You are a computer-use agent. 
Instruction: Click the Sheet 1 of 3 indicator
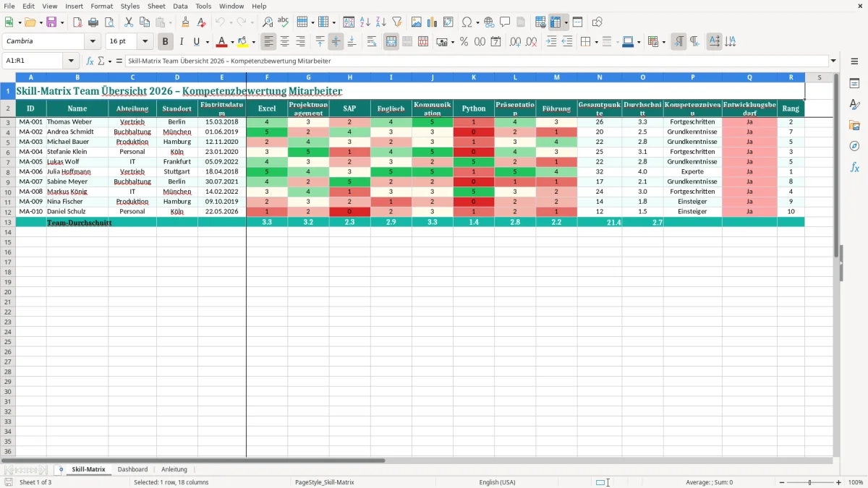click(x=35, y=482)
